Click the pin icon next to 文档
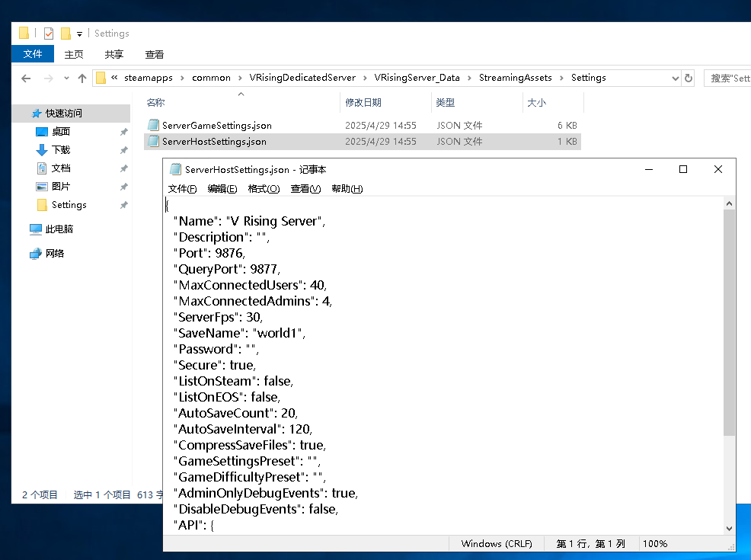 pyautogui.click(x=123, y=168)
